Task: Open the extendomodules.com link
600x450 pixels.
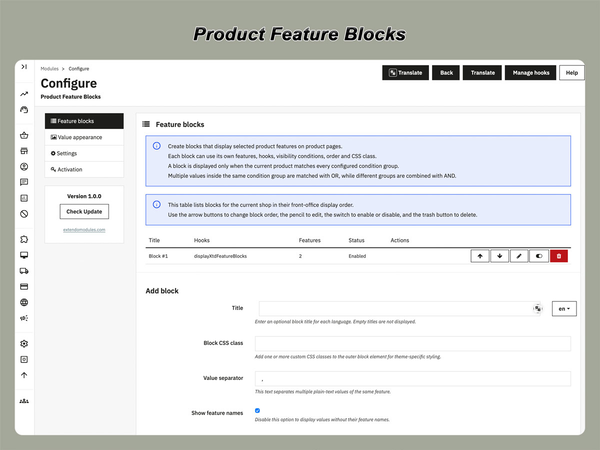Action: [84, 230]
